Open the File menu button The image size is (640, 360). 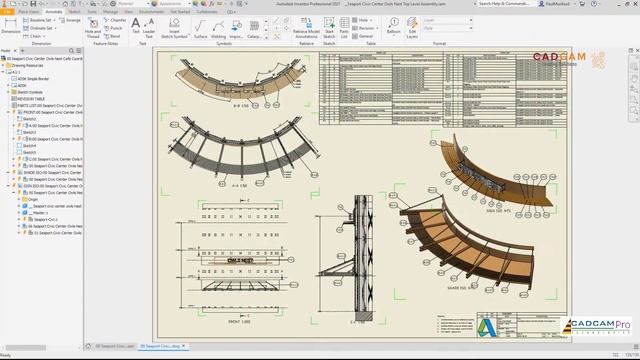[x=7, y=12]
